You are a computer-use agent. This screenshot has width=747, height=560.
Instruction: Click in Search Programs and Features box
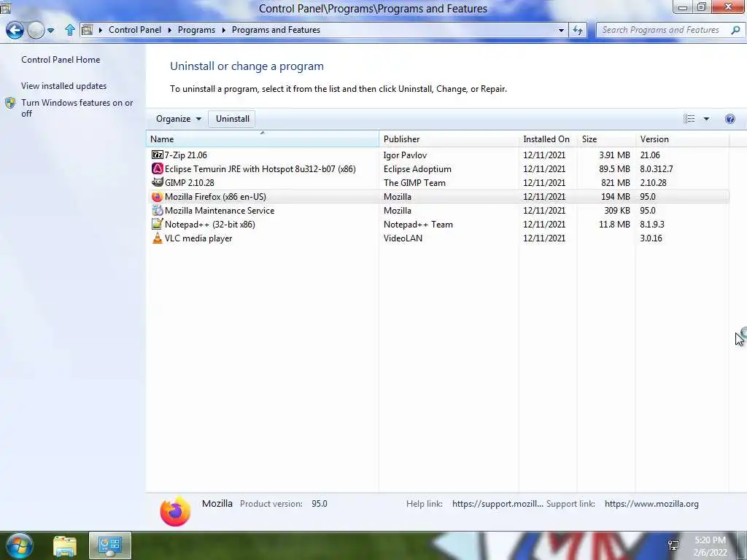point(662,30)
